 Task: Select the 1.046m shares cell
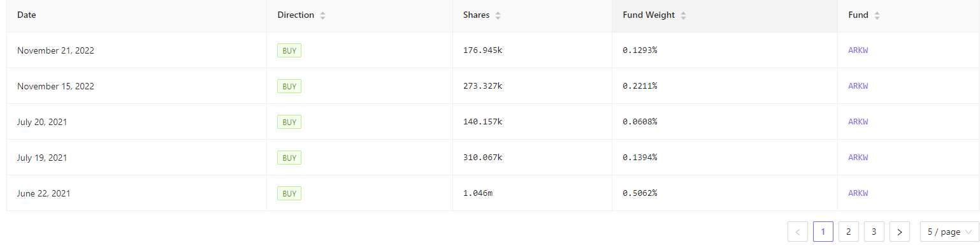(x=532, y=193)
